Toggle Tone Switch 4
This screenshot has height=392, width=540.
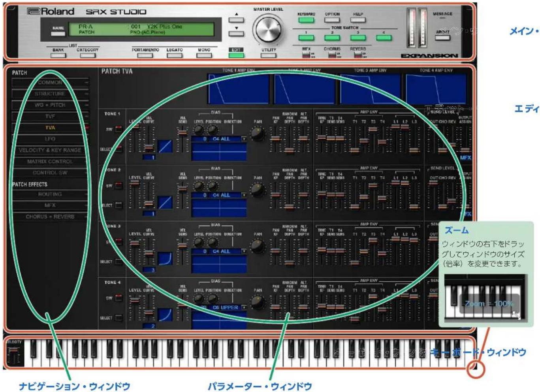pyautogui.click(x=384, y=38)
